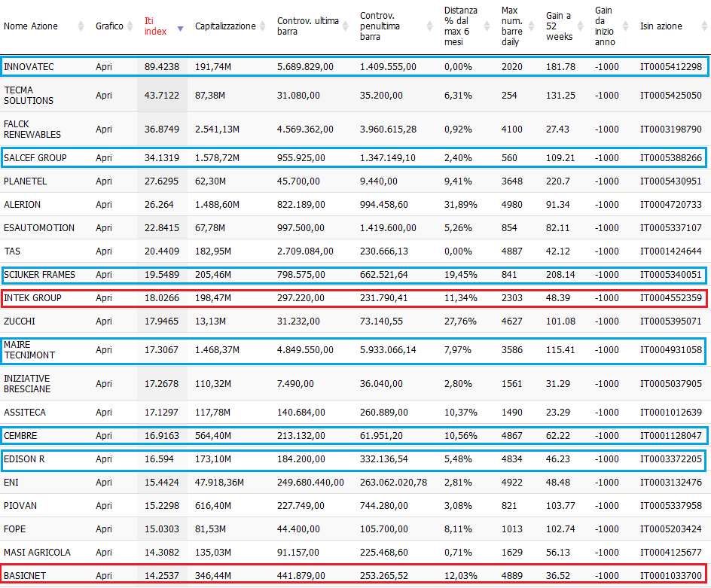The height and width of the screenshot is (588, 711).
Task: Toggle Iti index descending sort arrow
Action: [x=180, y=29]
